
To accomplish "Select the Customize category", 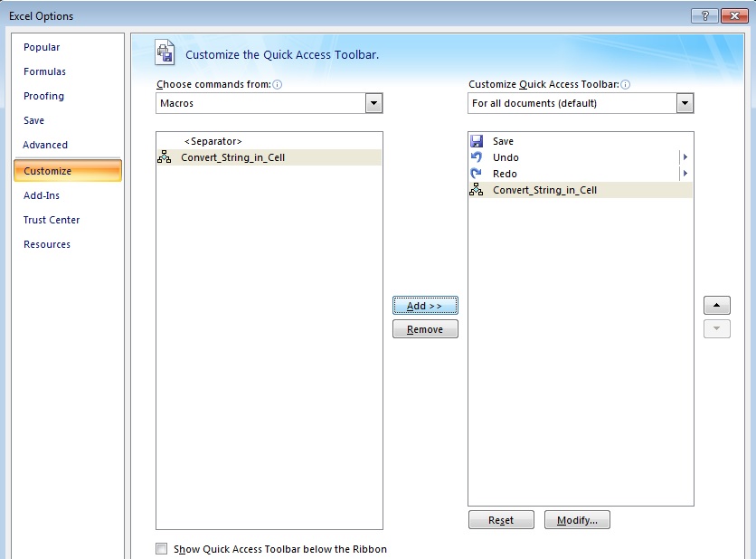I will (68, 171).
